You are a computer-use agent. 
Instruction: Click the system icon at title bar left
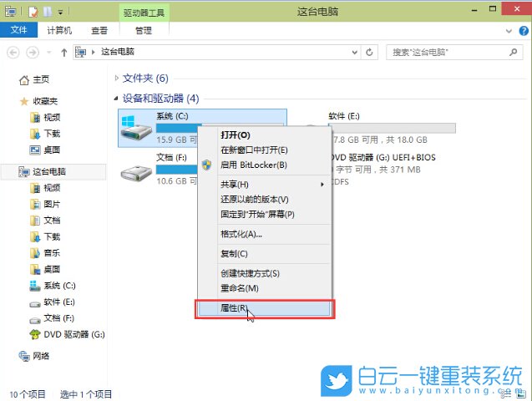[x=11, y=12]
